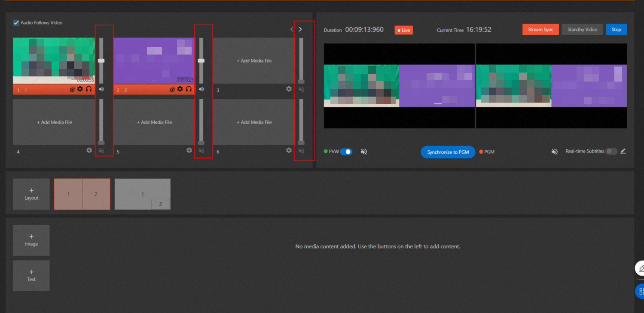The image size is (644, 313).
Task: Click volume slider handle for slot 3
Action: tap(301, 82)
